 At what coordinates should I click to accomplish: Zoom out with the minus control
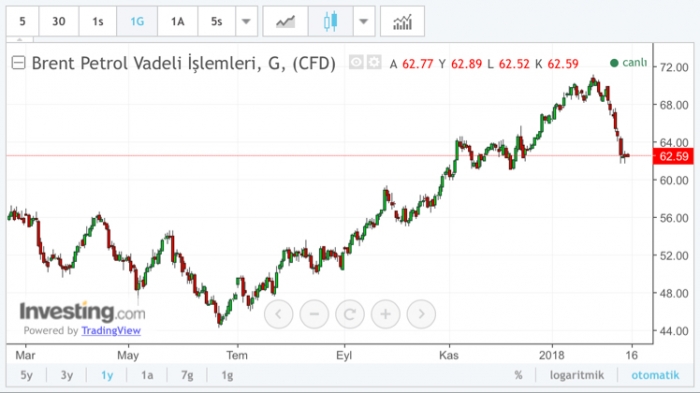point(314,314)
